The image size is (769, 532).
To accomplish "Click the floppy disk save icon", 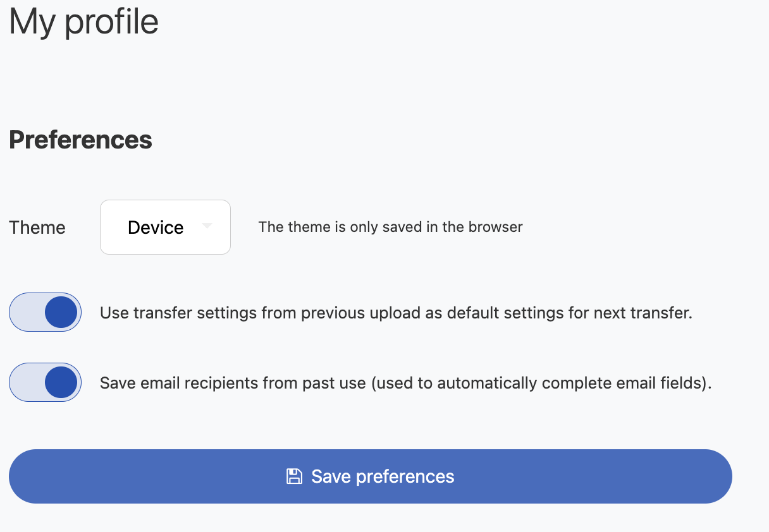I will coord(294,476).
